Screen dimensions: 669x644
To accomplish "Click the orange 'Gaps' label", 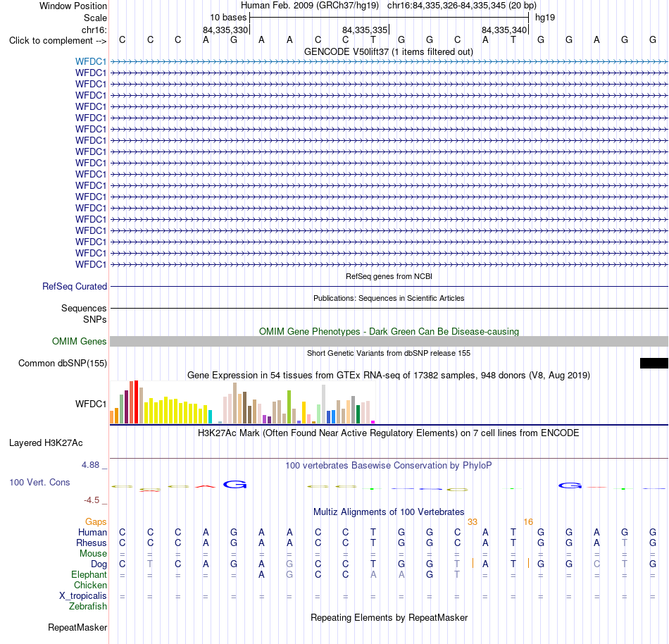I will pos(96,521).
